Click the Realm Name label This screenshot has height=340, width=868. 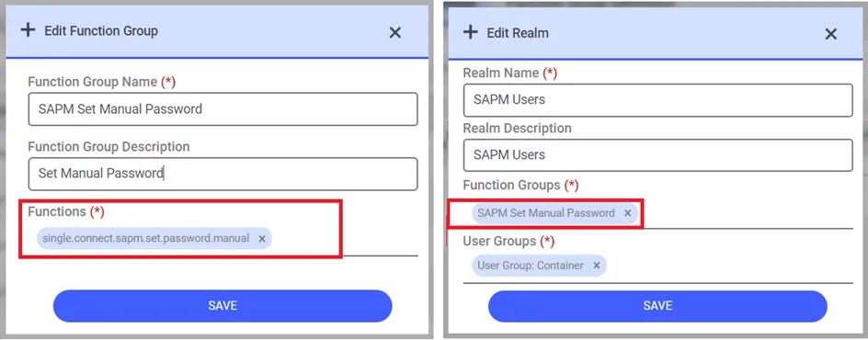509,73
